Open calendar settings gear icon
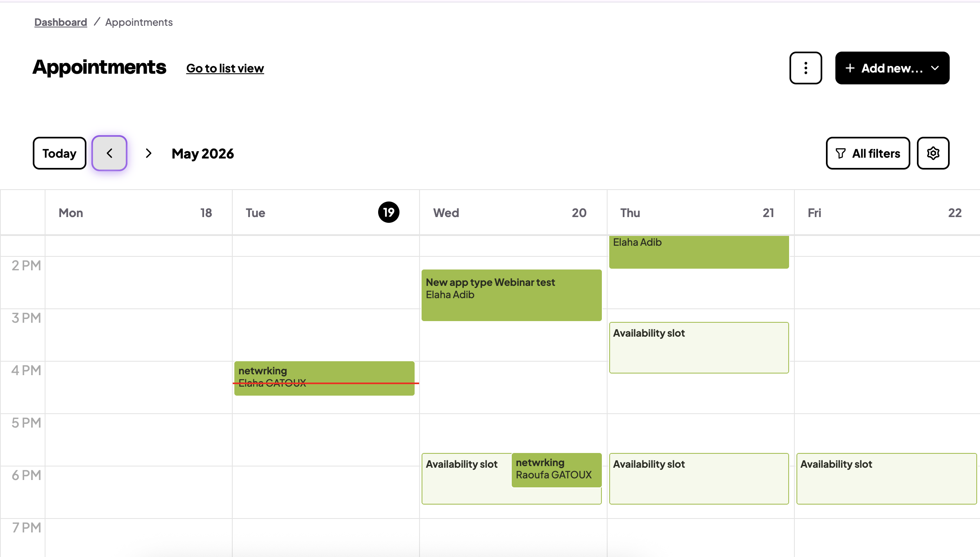The image size is (980, 557). [933, 153]
